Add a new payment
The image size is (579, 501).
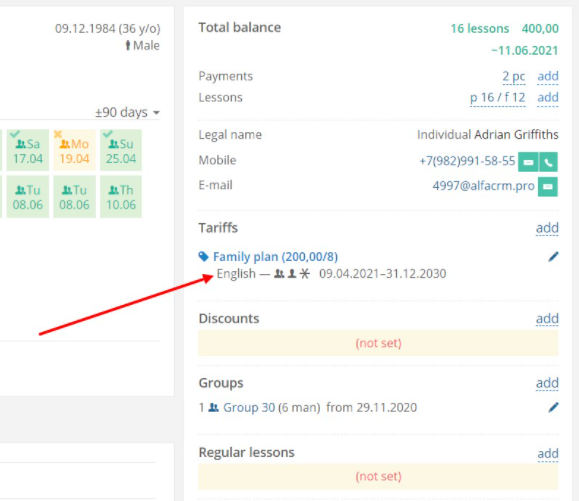[548, 76]
